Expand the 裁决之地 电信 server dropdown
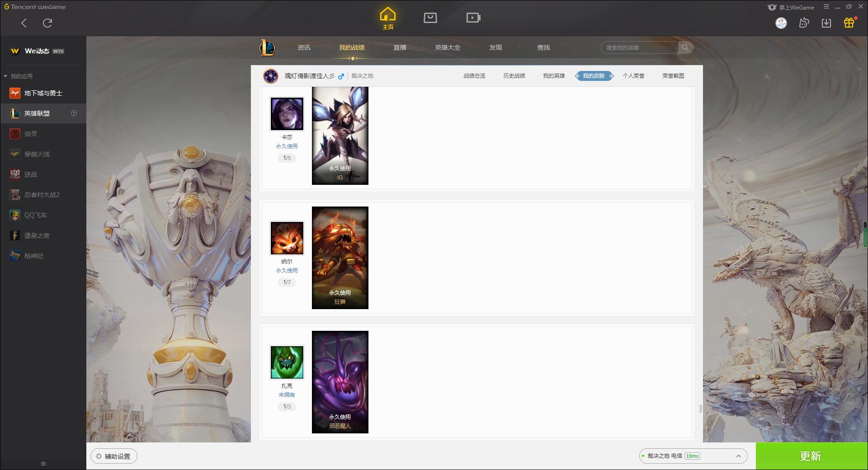This screenshot has width=868, height=470. coord(693,456)
